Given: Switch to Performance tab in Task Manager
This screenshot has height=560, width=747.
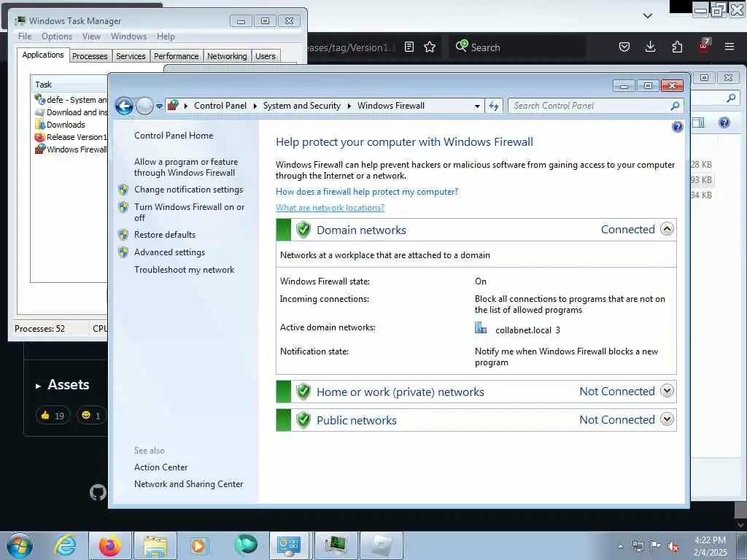Looking at the screenshot, I should [177, 56].
